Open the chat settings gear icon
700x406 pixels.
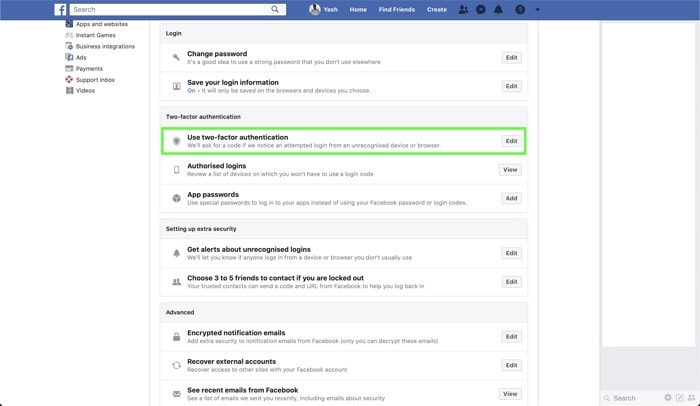point(668,398)
